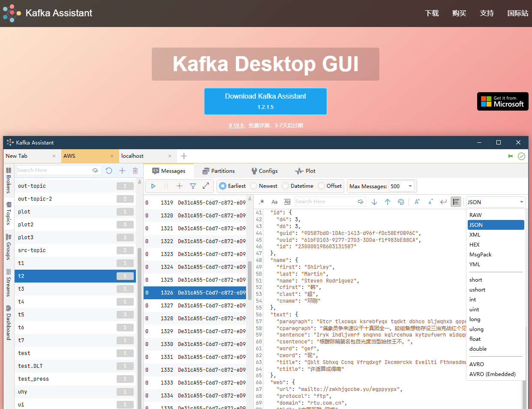Click the Download Kafka Assistant button
Screen dimensions: 532x409
click(265, 101)
